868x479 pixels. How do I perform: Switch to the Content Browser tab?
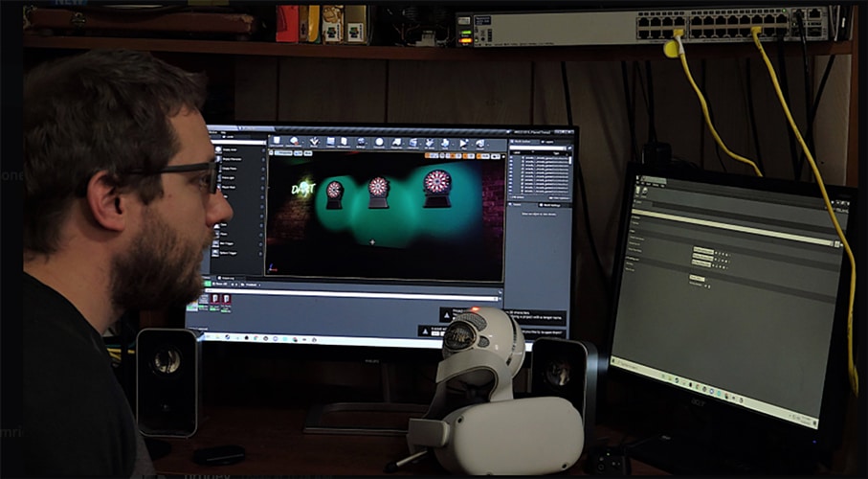205,278
